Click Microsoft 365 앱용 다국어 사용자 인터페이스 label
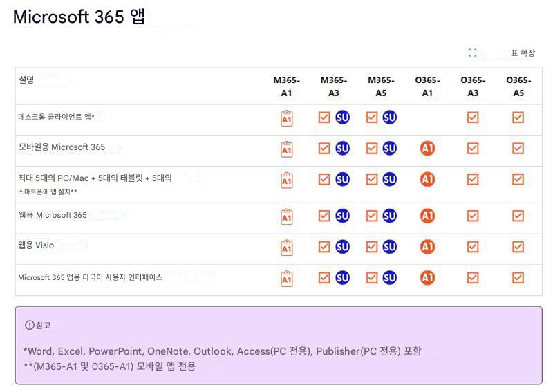 [x=91, y=277]
